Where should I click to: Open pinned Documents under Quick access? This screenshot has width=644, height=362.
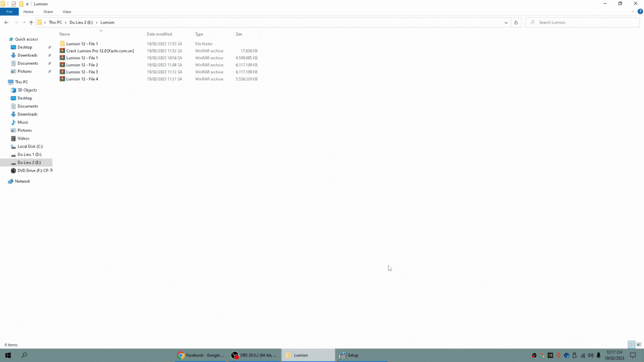point(27,63)
